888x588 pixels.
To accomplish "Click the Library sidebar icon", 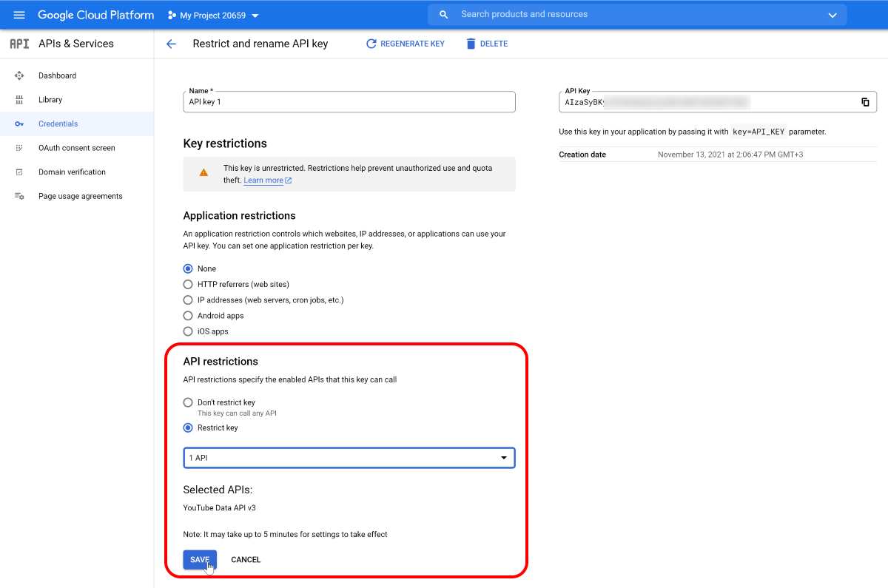I will pos(19,100).
